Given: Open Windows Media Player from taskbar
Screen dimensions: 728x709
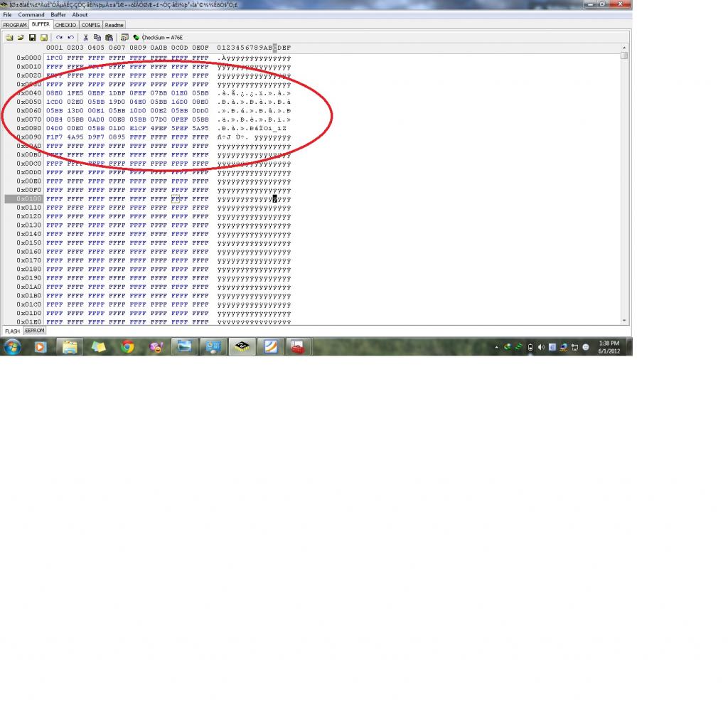Looking at the screenshot, I should pyautogui.click(x=41, y=347).
